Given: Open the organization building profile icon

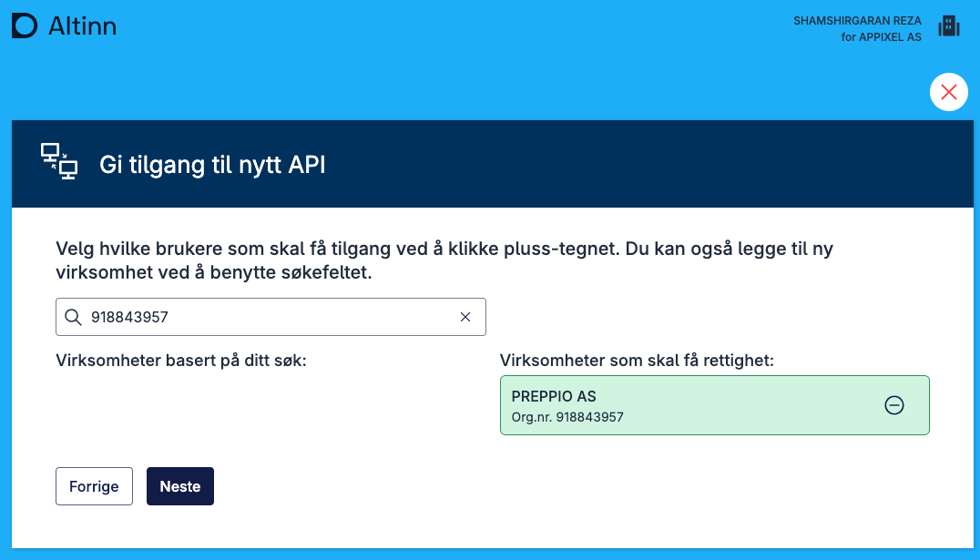Looking at the screenshot, I should pos(949,26).
